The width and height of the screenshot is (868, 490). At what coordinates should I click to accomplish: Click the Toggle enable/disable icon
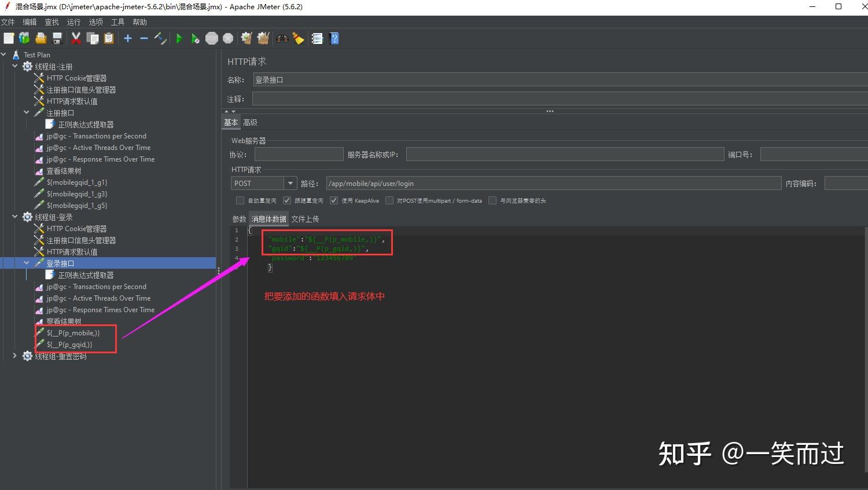tap(161, 38)
